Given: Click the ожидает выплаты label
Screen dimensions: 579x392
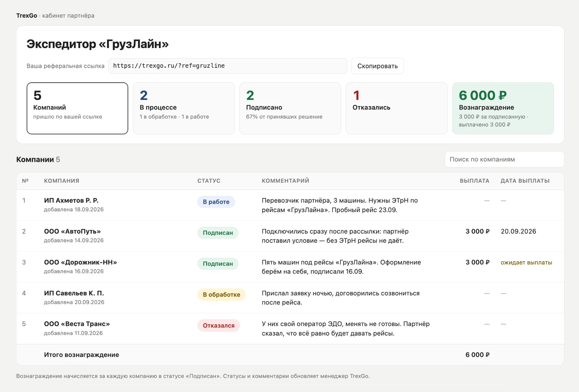Looking at the screenshot, I should click(x=526, y=263).
